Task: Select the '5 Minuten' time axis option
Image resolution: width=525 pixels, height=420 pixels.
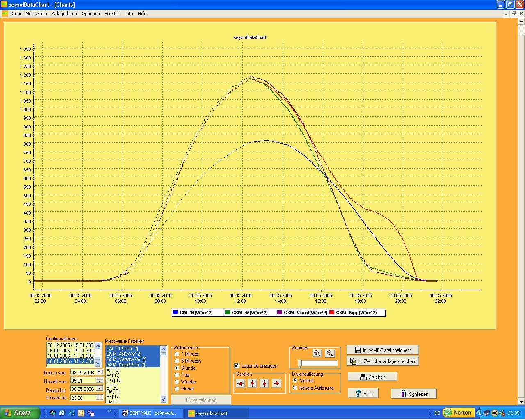Action: coord(177,361)
